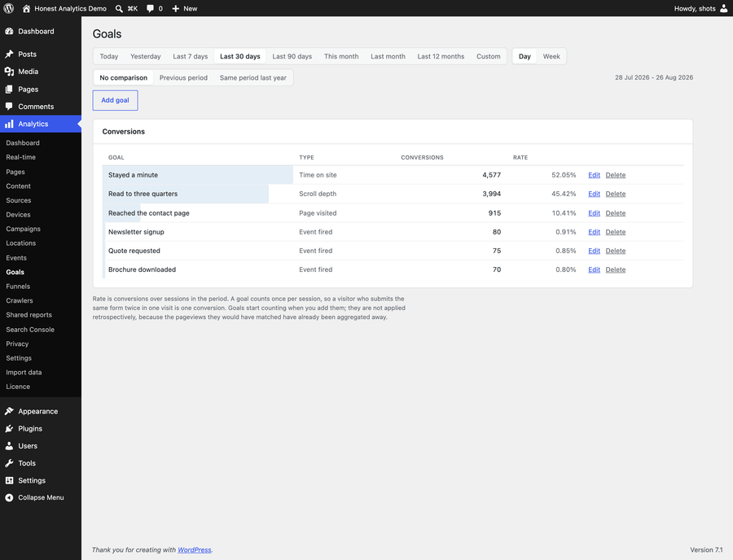Edit the Quote requested goal
The height and width of the screenshot is (560, 733).
pos(594,251)
